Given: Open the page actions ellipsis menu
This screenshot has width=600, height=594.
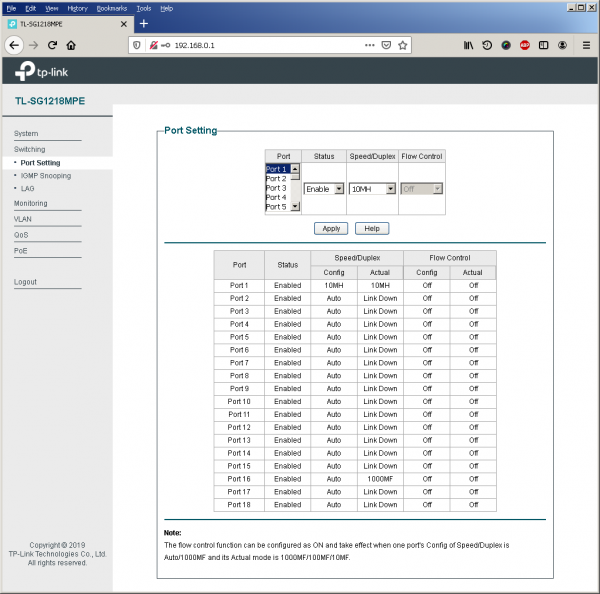Looking at the screenshot, I should 369,45.
